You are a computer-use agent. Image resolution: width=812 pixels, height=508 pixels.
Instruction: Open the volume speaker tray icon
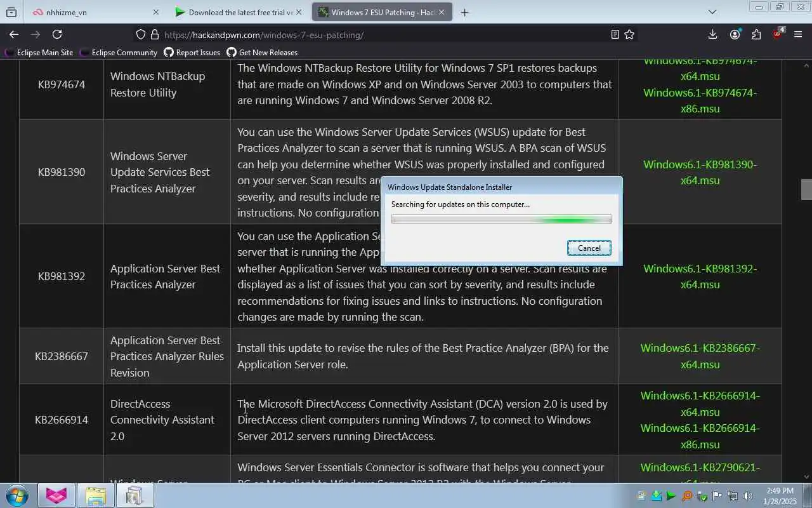(748, 496)
